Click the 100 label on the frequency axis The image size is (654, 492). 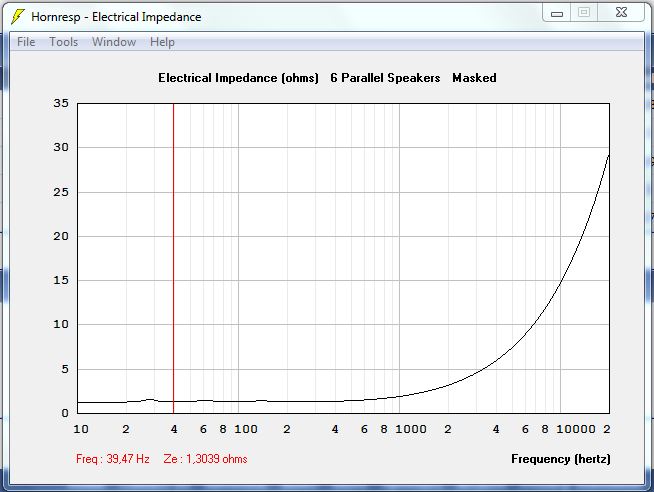click(x=246, y=429)
